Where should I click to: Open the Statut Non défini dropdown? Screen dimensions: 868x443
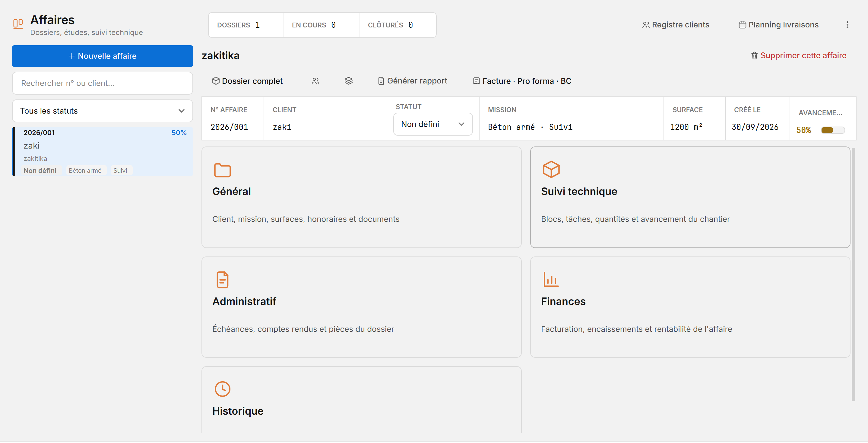[x=433, y=124]
